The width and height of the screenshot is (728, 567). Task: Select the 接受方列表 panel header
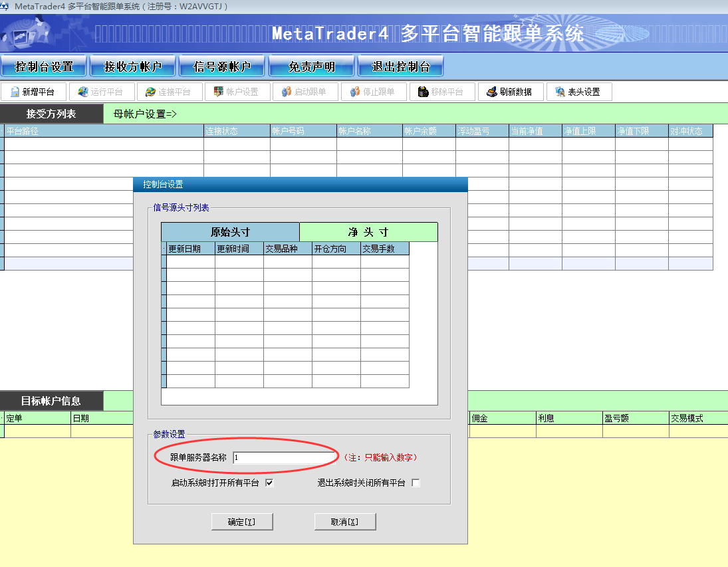pos(52,114)
